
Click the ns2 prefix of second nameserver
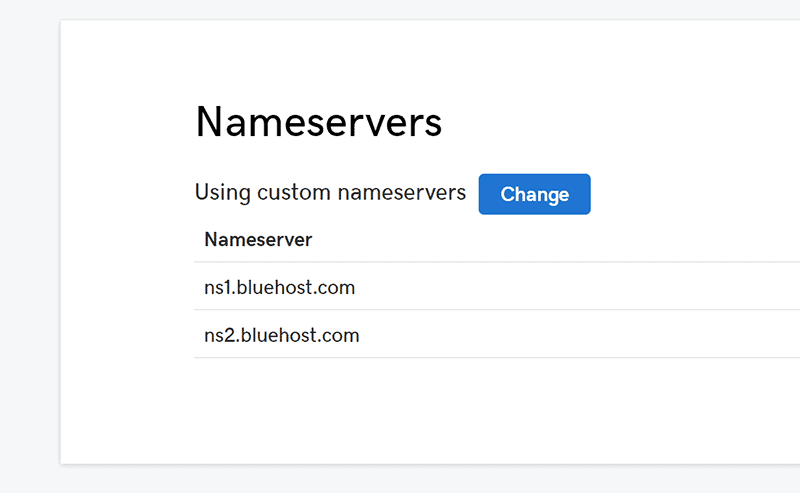[220, 336]
